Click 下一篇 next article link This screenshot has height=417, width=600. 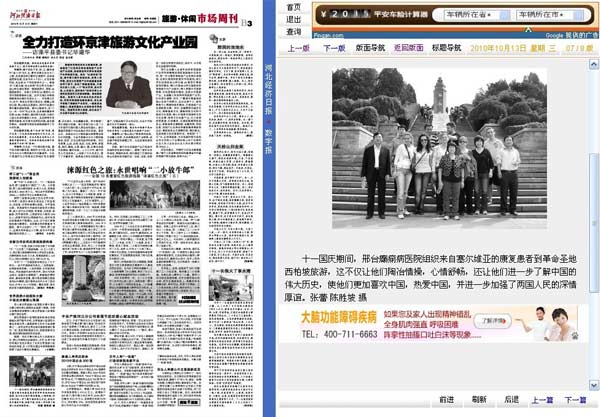(576, 400)
